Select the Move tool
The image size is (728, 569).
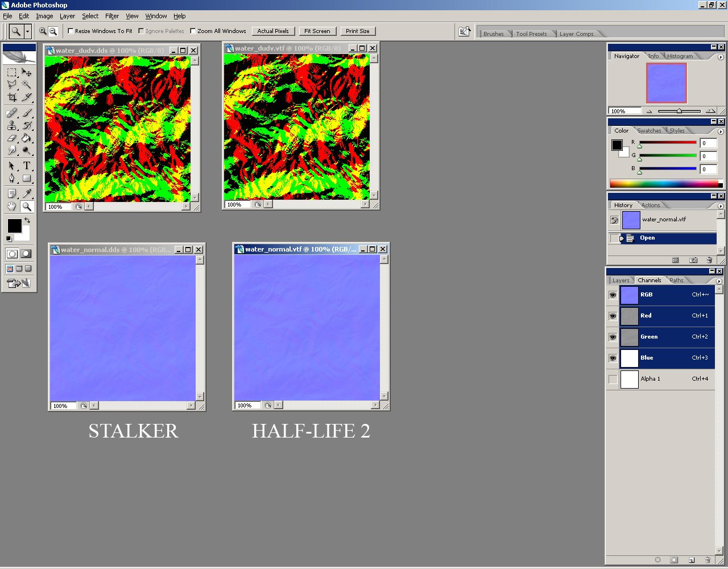26,72
